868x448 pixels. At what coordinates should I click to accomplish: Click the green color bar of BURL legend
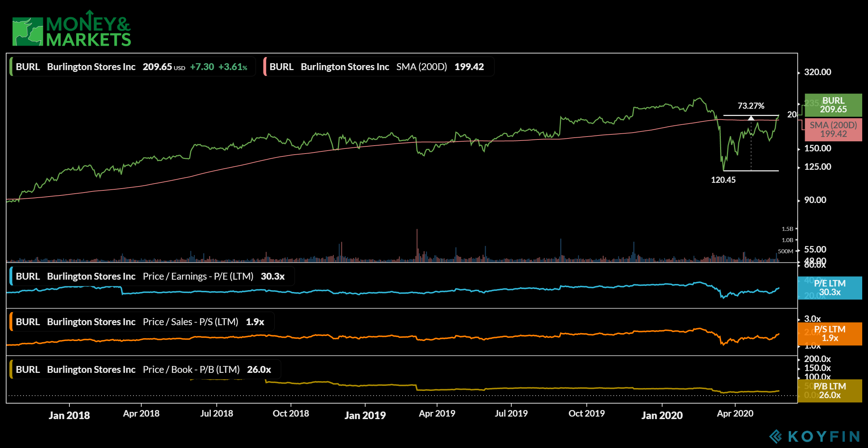coord(11,67)
